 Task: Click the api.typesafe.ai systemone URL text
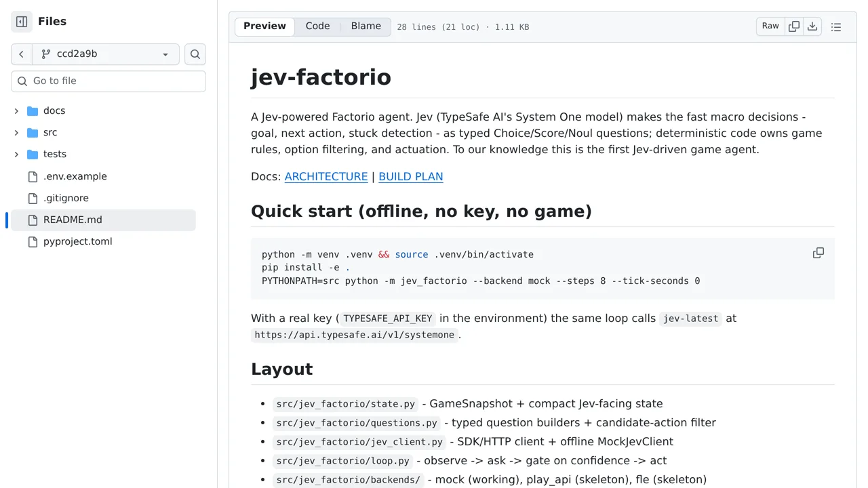click(x=355, y=335)
